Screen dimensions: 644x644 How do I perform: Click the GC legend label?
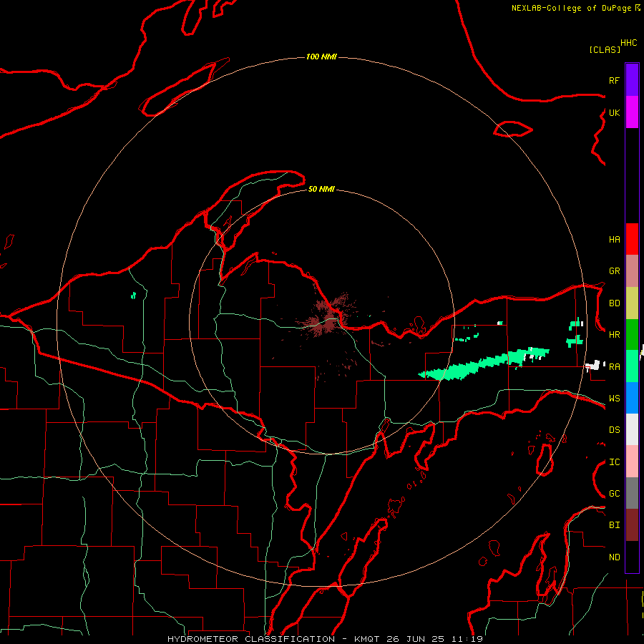[615, 494]
